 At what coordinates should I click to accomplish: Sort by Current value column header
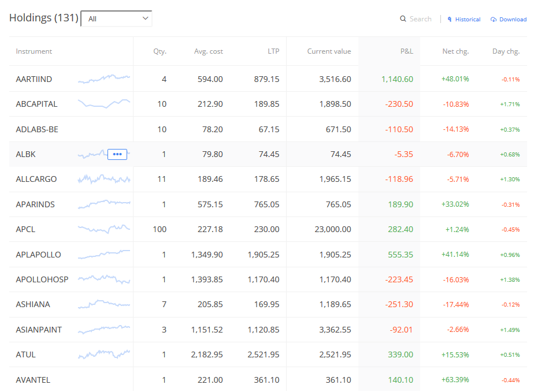[x=329, y=51]
